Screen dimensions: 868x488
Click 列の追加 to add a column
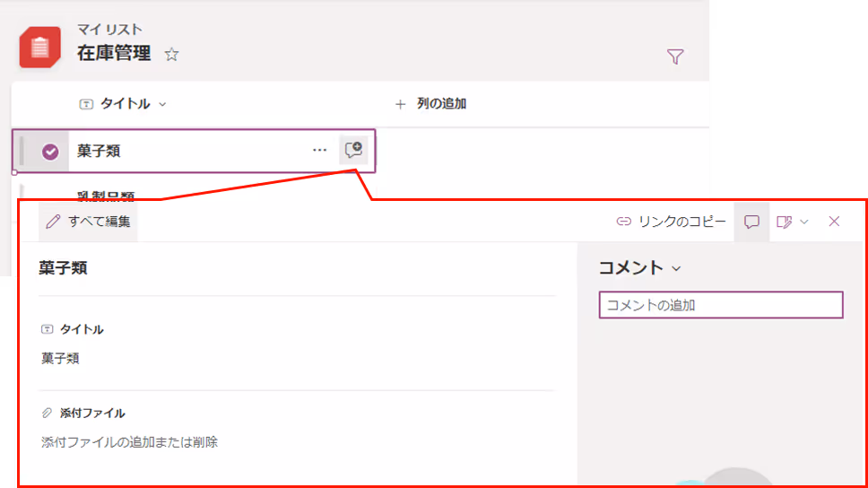pos(430,103)
